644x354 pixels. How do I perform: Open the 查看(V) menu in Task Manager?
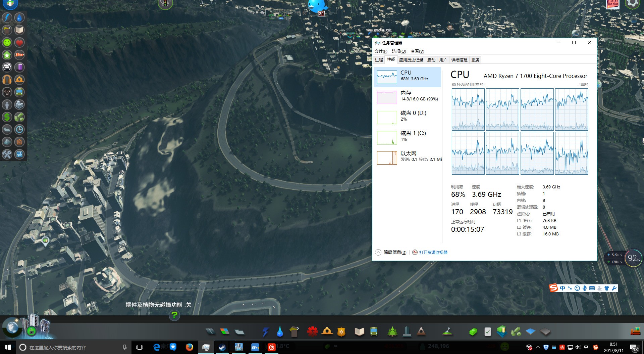coord(417,51)
